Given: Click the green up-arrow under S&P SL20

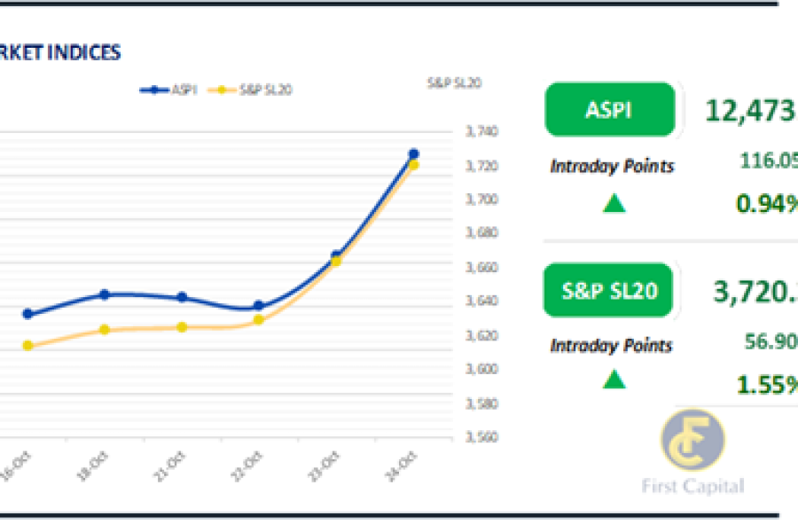Looking at the screenshot, I should (x=614, y=379).
